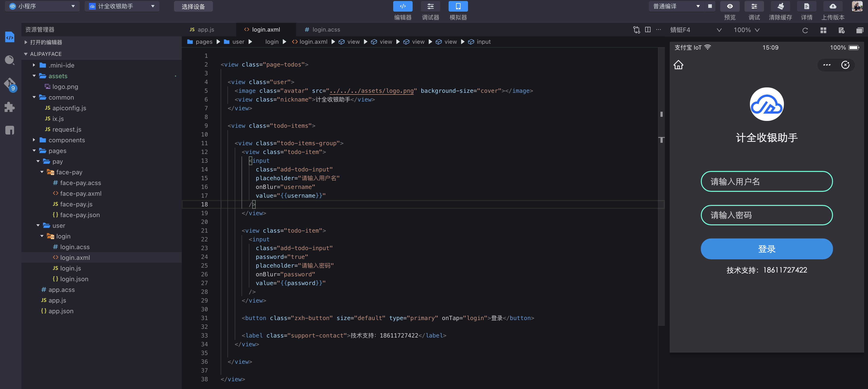The height and width of the screenshot is (389, 868).
Task: Split the editor with the split icon
Action: click(648, 30)
